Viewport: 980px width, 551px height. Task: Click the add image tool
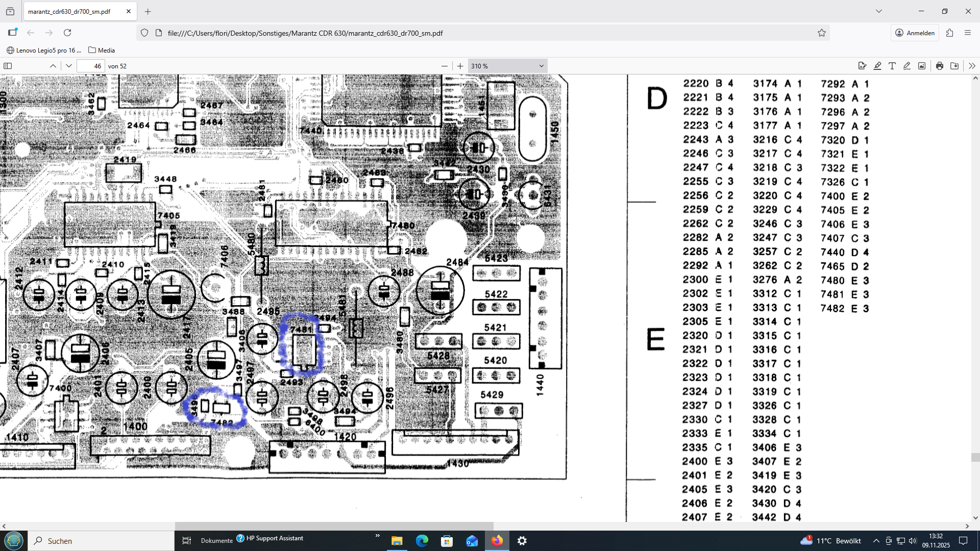point(922,66)
